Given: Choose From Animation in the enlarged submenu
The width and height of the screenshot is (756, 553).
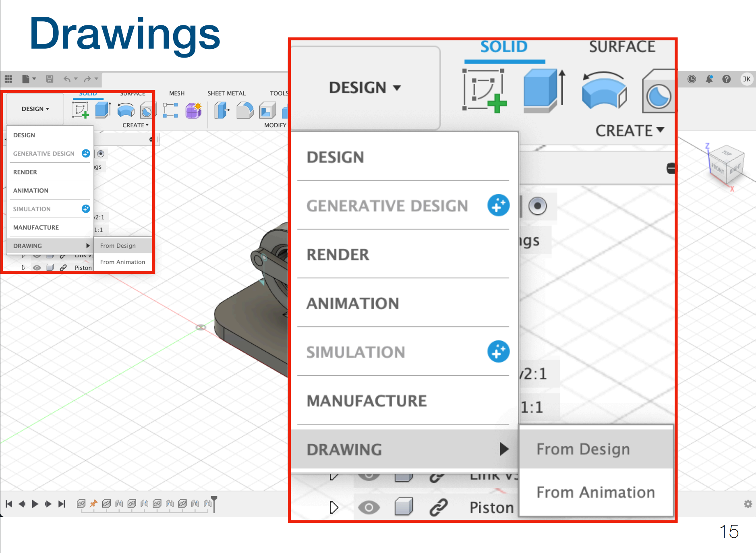Looking at the screenshot, I should point(595,492).
